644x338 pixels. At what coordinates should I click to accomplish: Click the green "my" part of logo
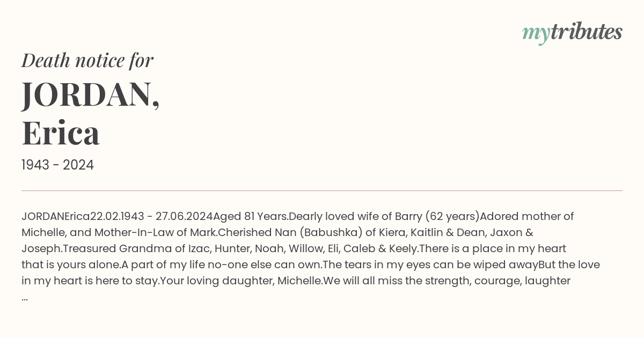click(536, 35)
